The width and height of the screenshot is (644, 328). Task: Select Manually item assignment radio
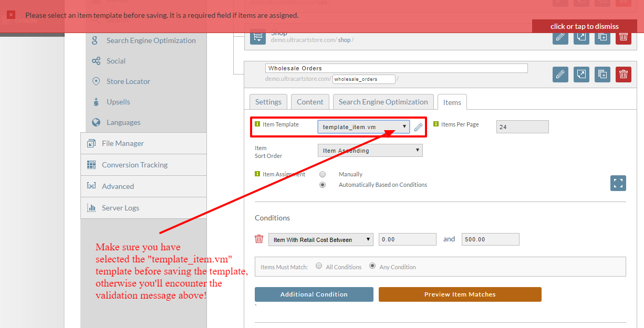323,174
